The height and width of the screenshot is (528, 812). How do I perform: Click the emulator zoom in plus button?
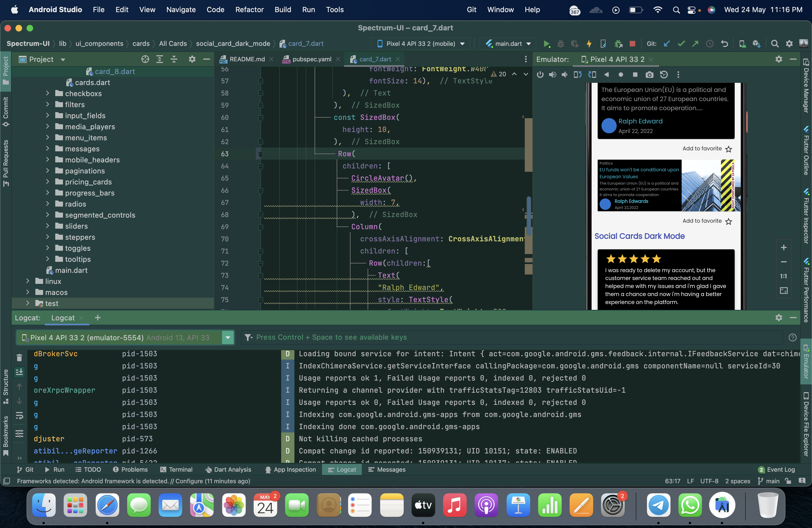[x=784, y=248]
